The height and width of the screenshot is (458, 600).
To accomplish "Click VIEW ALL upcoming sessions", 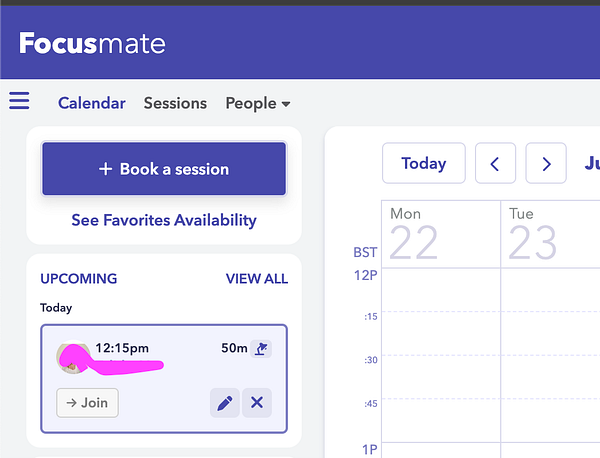I will (x=257, y=279).
